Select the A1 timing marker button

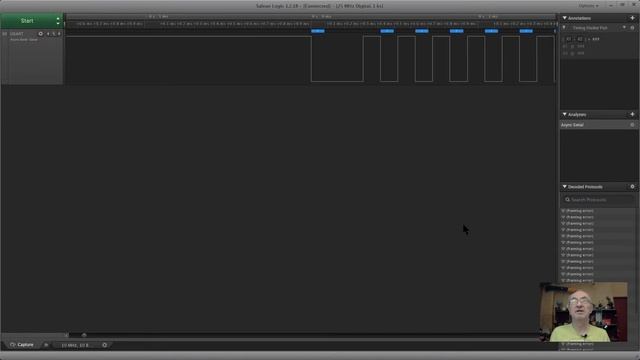[x=568, y=39]
